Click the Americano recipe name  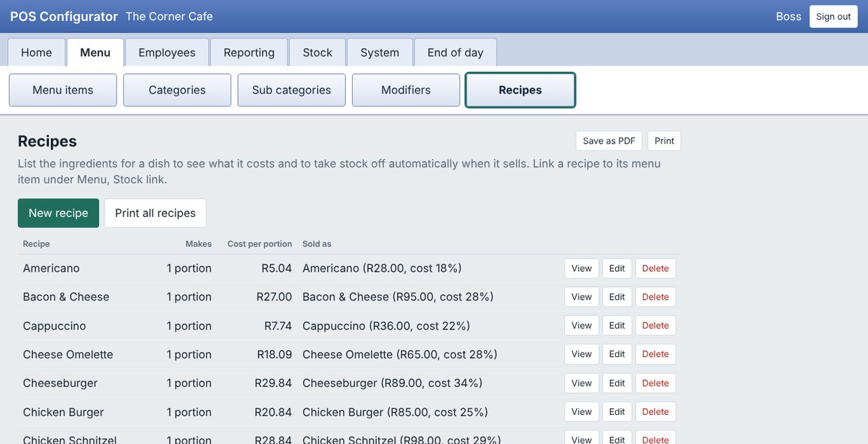coord(52,268)
